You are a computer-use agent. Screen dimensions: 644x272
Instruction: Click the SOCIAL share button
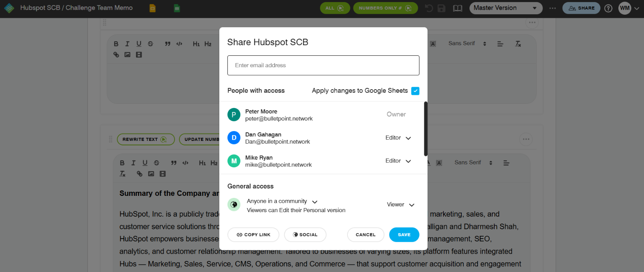click(x=305, y=235)
